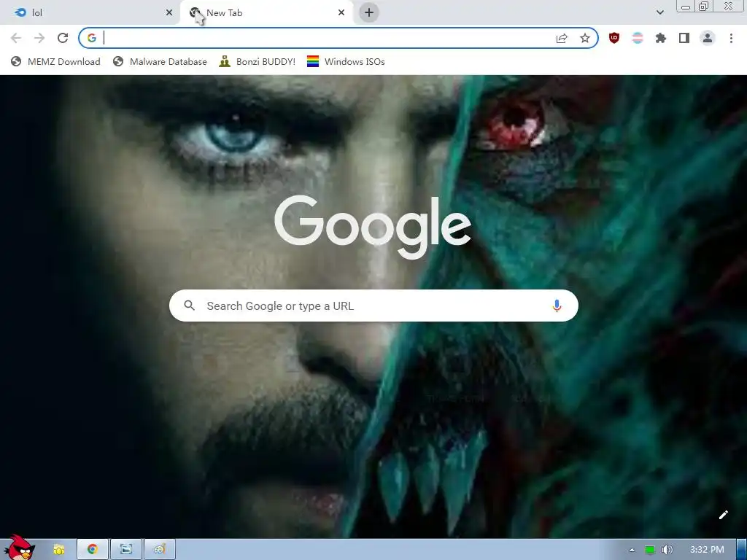
Task: Toggle the side panel
Action: [684, 38]
